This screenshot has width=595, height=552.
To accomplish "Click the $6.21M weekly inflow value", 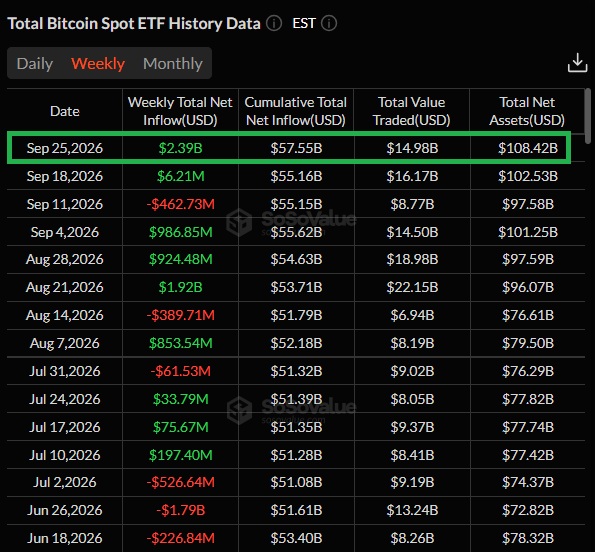I will [x=180, y=176].
